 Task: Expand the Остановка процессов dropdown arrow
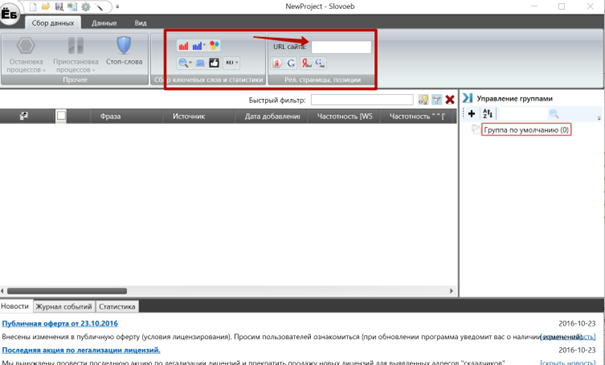pos(44,70)
